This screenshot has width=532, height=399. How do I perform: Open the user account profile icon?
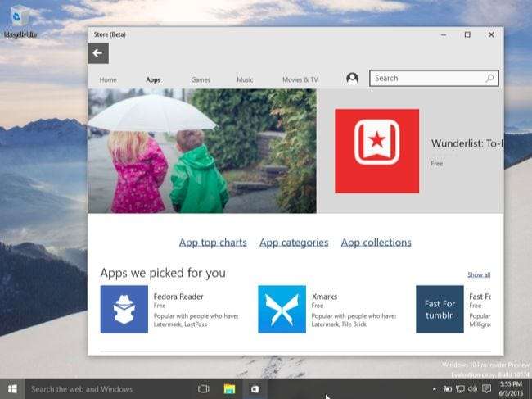coord(352,79)
